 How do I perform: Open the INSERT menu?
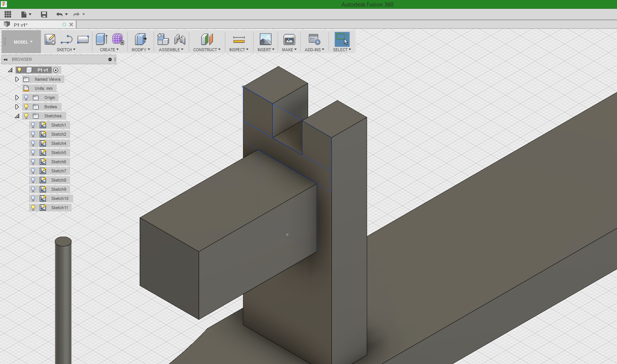266,50
